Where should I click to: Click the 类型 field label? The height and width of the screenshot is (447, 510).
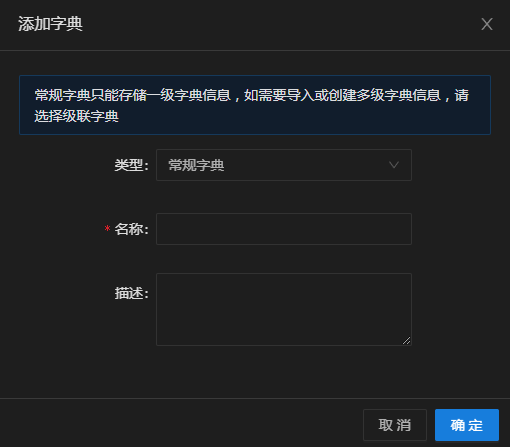click(x=131, y=165)
